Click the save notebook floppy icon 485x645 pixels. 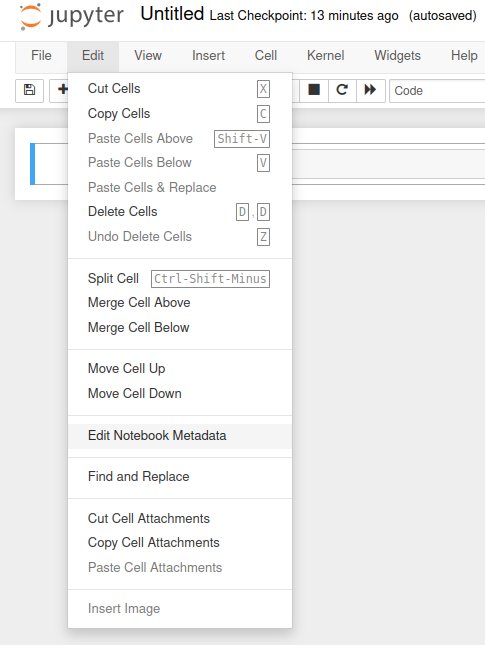click(29, 90)
